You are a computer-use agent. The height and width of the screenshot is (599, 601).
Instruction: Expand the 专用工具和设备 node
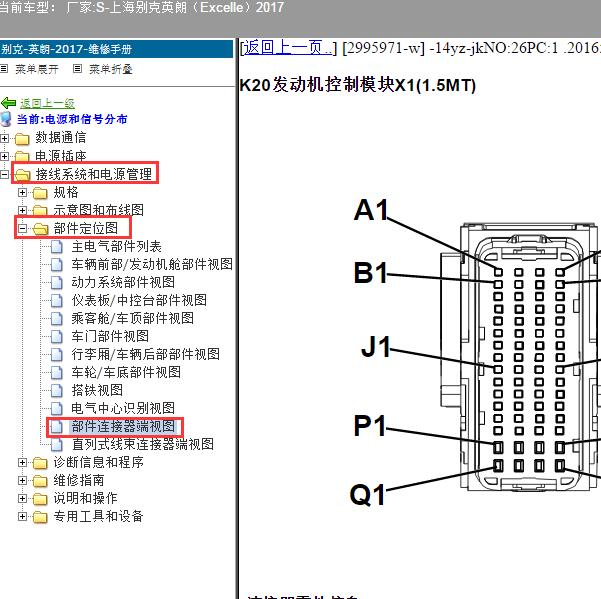(22, 517)
